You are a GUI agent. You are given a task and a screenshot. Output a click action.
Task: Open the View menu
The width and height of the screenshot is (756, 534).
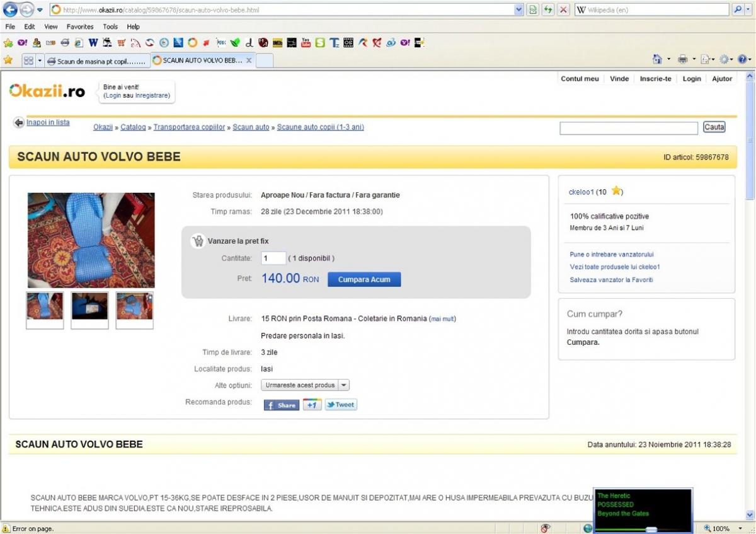tap(51, 26)
